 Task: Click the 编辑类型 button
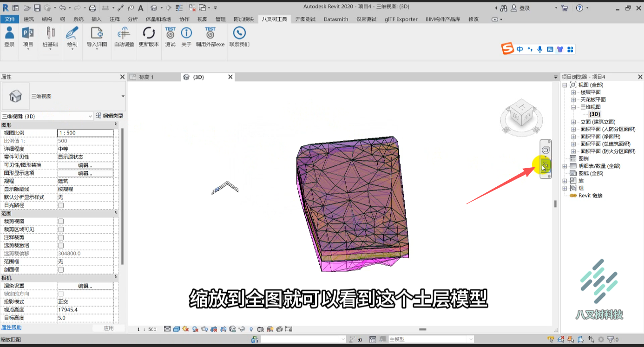click(x=110, y=116)
